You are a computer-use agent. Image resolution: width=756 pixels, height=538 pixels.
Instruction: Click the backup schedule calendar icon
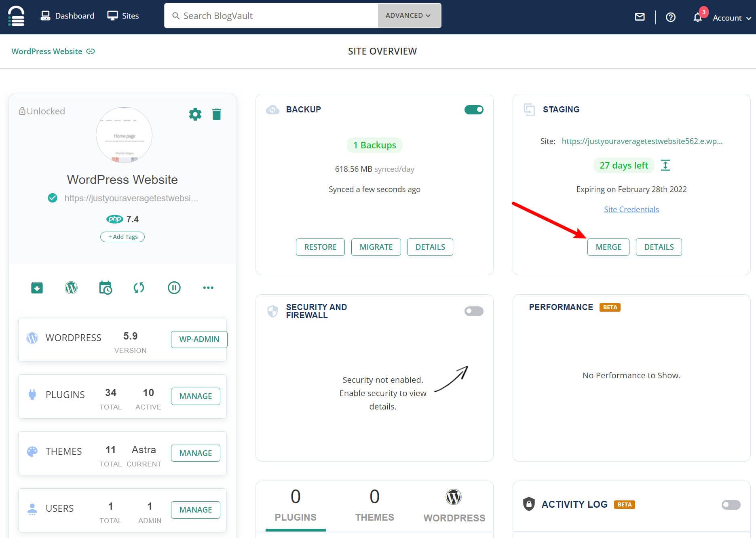(x=105, y=287)
